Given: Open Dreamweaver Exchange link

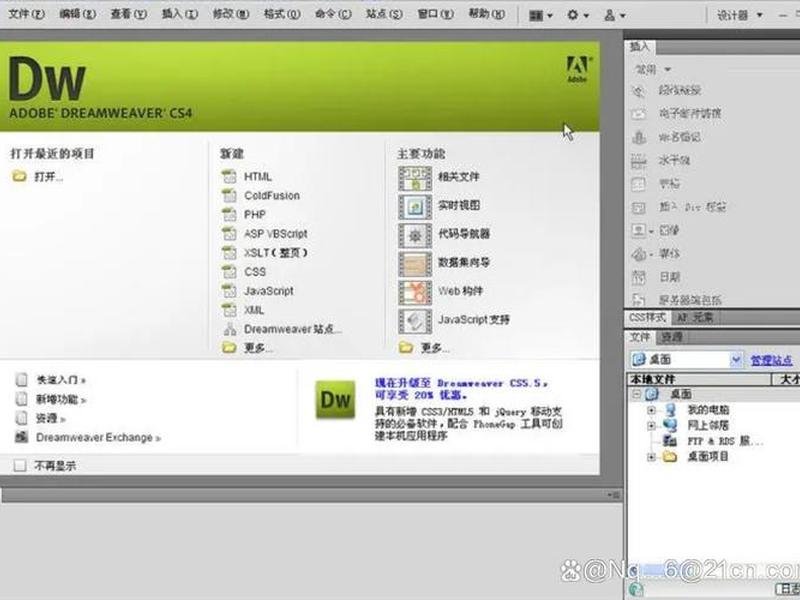Looking at the screenshot, I should (98, 438).
